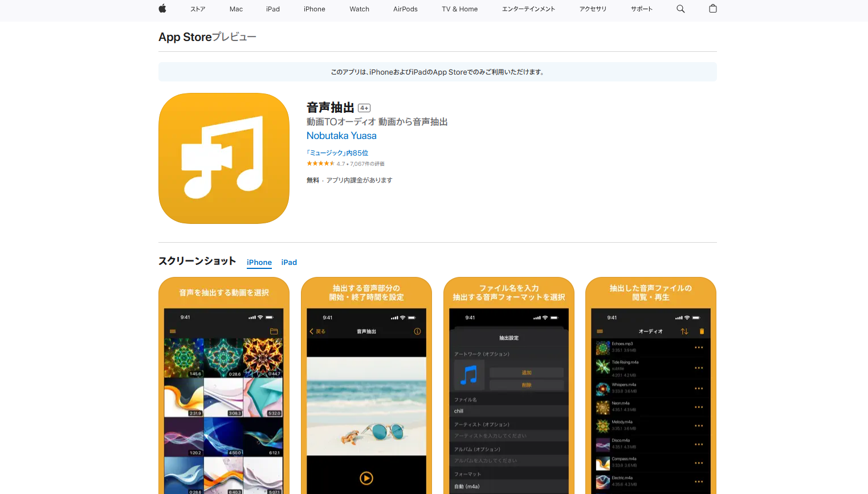868x494 pixels.
Task: Click the Apple logo icon
Action: [162, 9]
